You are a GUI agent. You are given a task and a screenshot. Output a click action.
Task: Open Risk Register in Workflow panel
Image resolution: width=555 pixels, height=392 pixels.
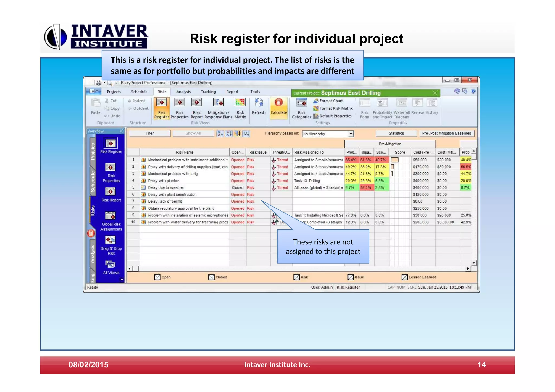tap(111, 146)
